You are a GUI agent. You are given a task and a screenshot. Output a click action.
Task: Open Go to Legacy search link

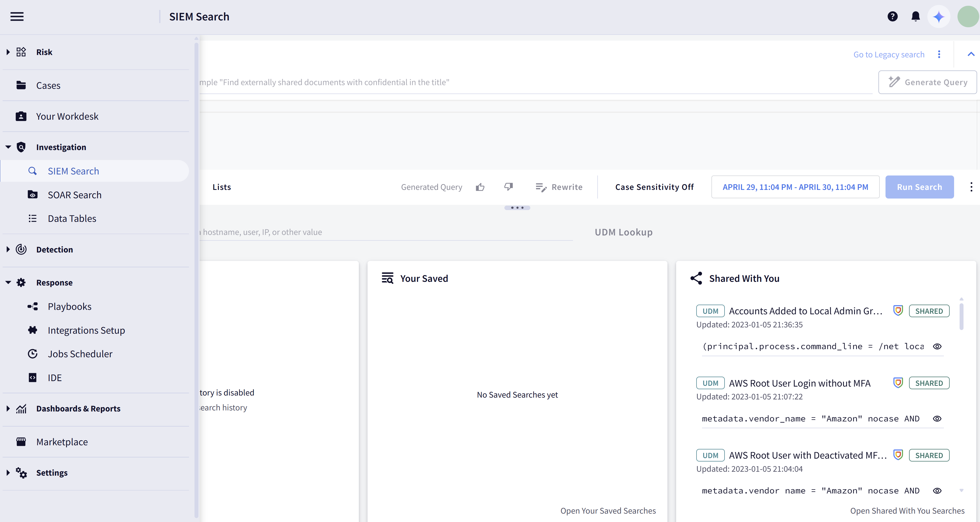pyautogui.click(x=889, y=54)
